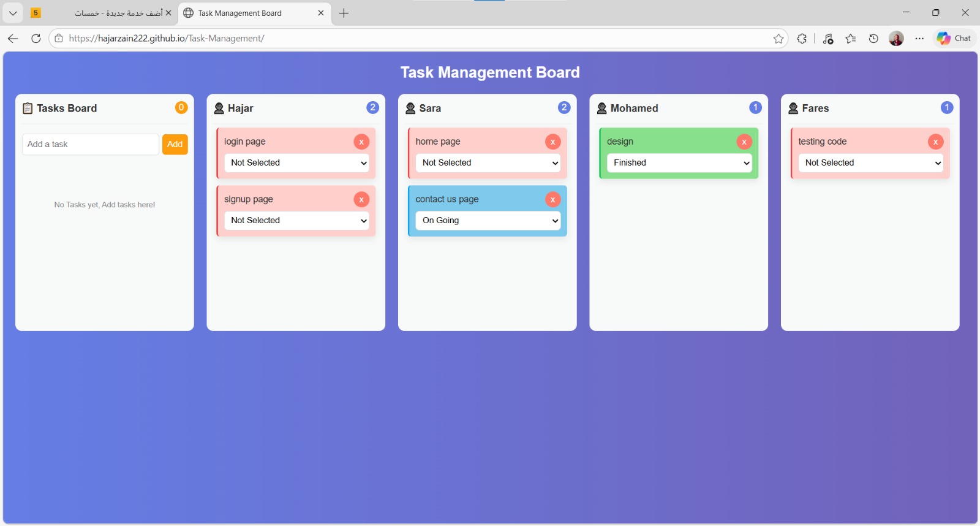Click the contact us page title
Image resolution: width=980 pixels, height=526 pixels.
447,199
